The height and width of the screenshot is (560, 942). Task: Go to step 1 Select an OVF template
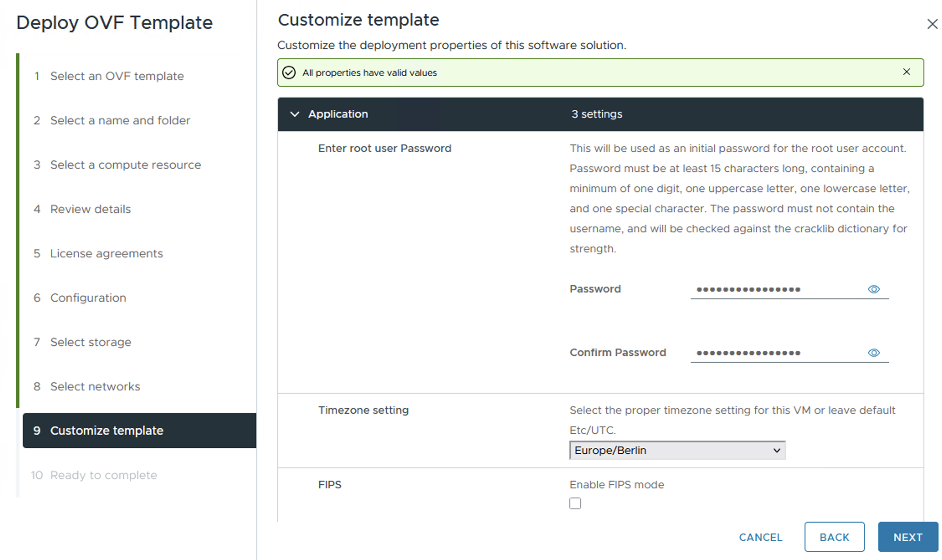click(117, 76)
